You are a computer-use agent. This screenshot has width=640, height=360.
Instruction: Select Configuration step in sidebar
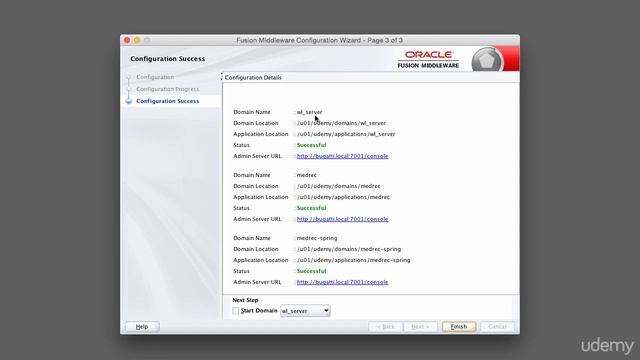point(155,77)
